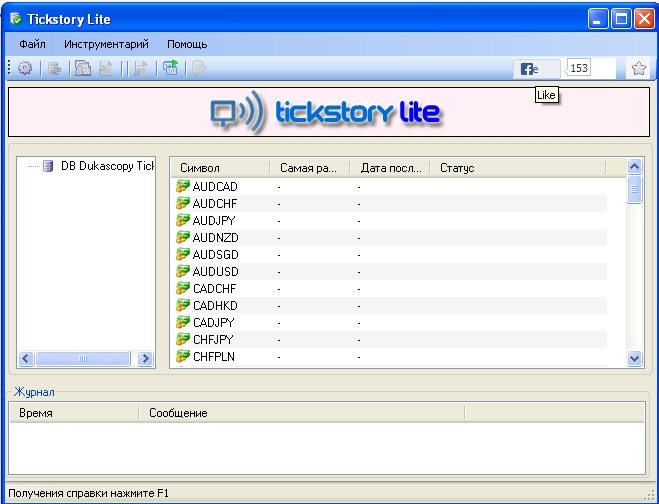Close the Tickstory Lite window
The height and width of the screenshot is (504, 659).
644,19
